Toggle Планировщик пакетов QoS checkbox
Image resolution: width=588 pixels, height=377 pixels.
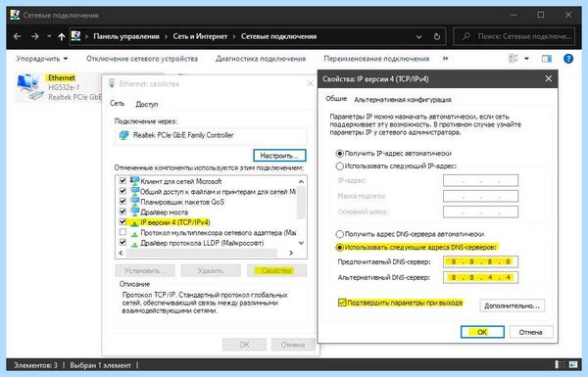coord(122,202)
